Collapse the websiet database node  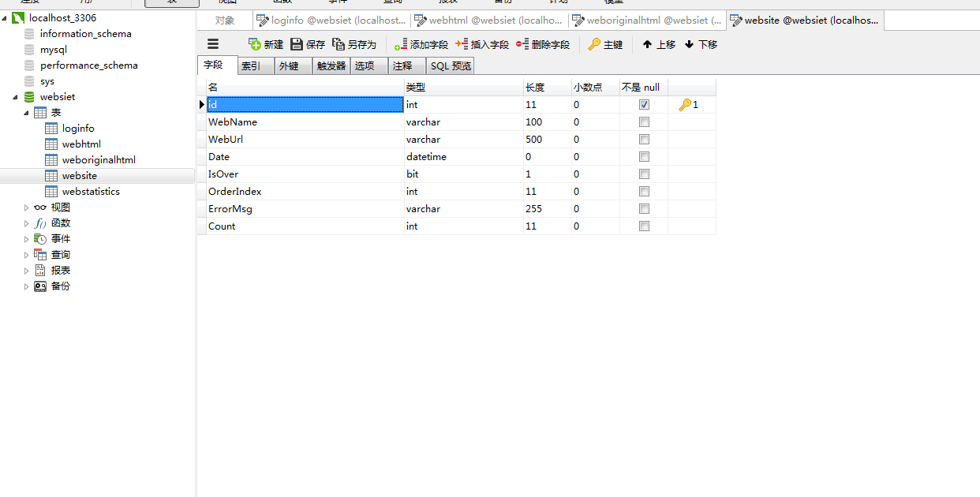pos(16,96)
